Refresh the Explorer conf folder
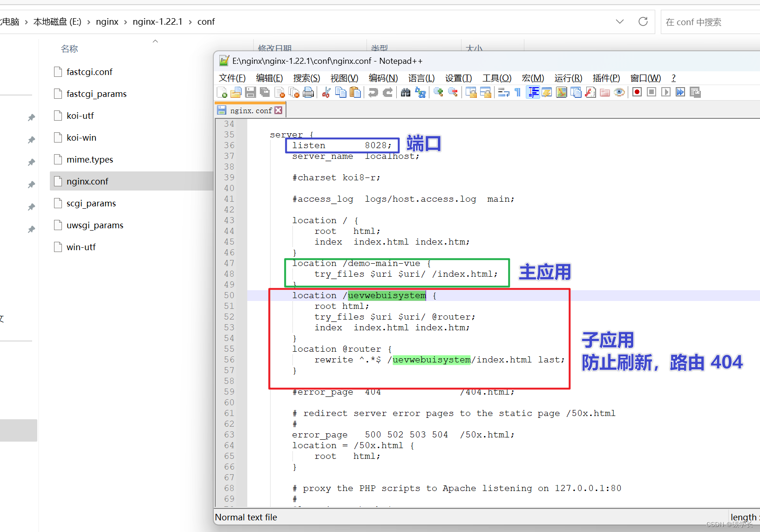 (643, 21)
